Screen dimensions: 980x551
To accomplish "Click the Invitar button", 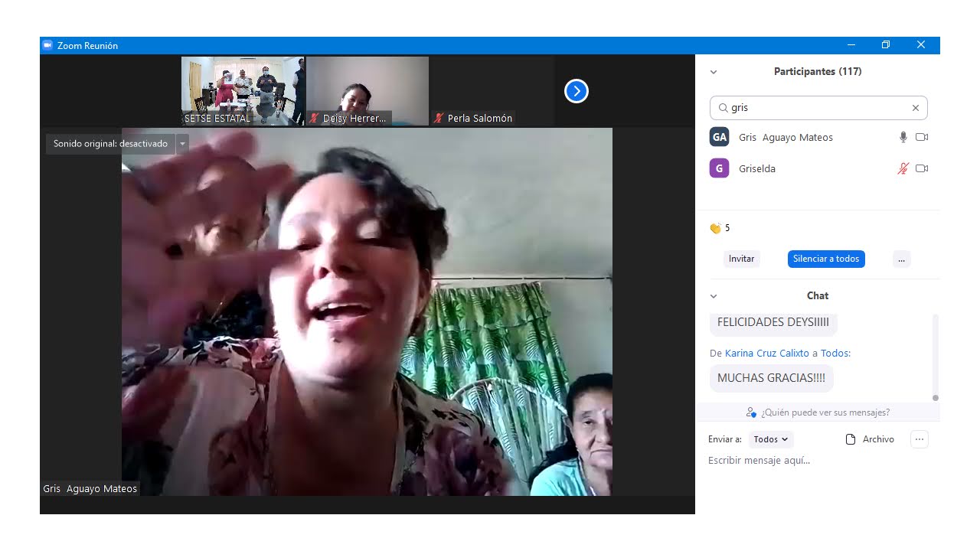I will coord(741,259).
